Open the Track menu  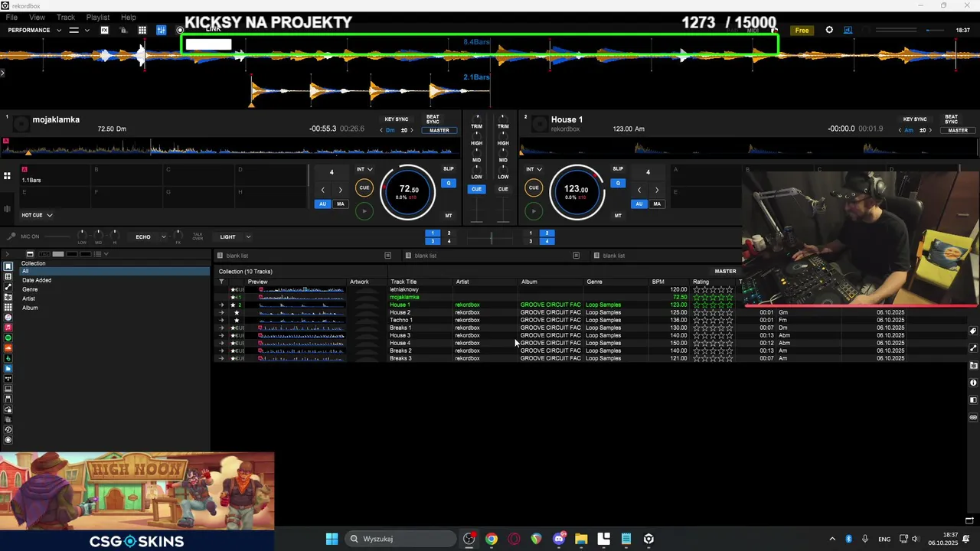tap(66, 17)
